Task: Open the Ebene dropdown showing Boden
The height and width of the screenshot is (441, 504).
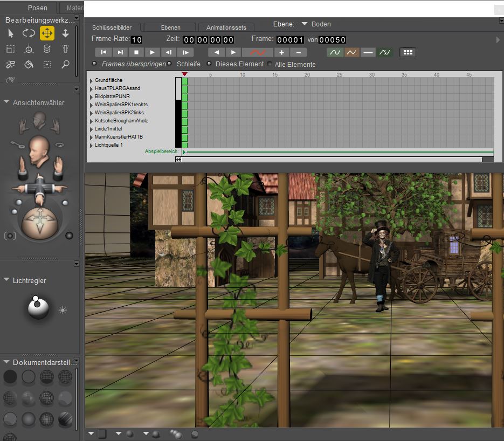Action: [305, 24]
